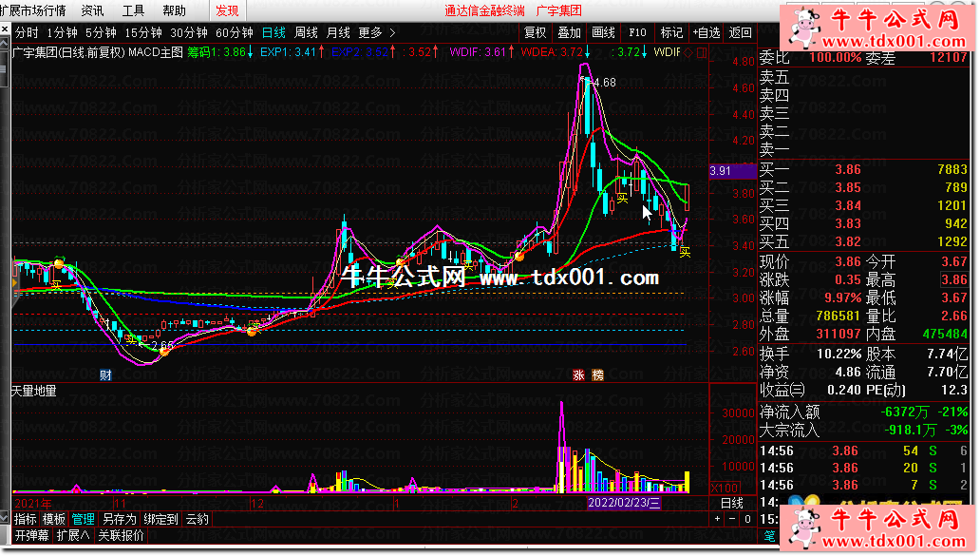Click the 天量地量 indicator title
The image size is (980, 556).
click(34, 391)
